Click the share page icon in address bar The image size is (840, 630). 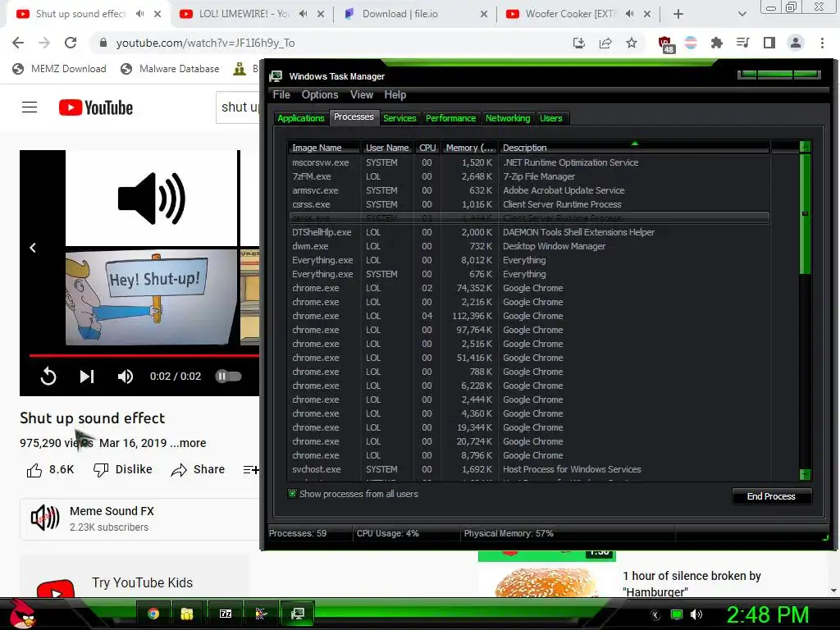605,43
